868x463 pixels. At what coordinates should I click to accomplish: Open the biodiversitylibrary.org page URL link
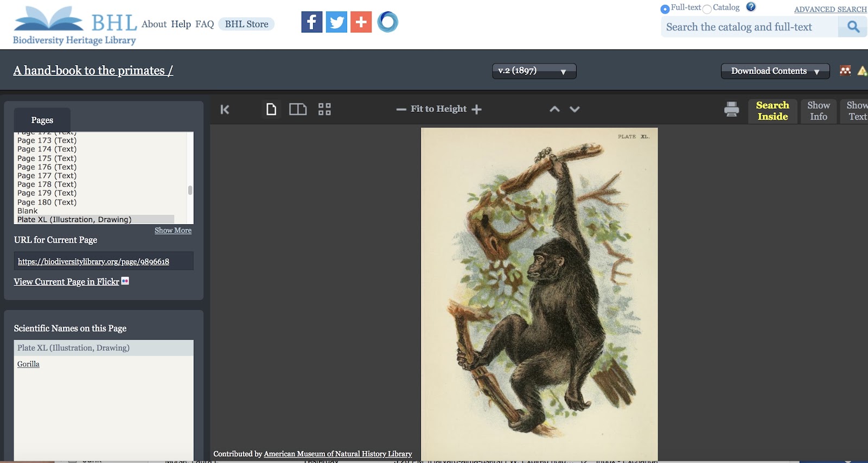pos(93,262)
